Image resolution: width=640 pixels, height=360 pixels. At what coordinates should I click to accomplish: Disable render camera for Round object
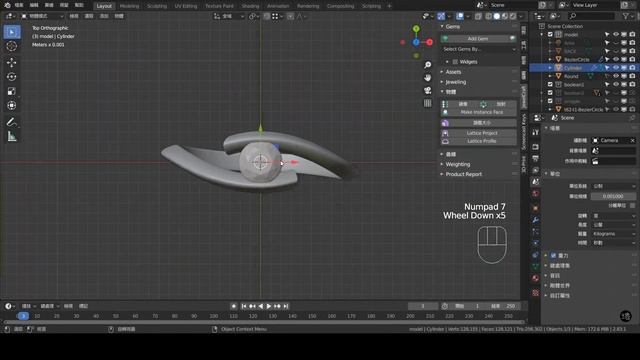tap(632, 76)
